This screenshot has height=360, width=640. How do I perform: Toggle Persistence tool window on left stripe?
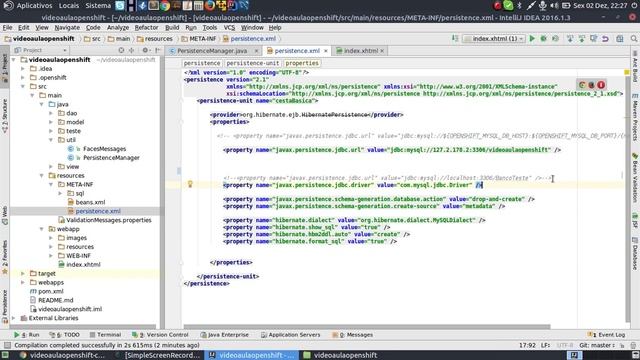pyautogui.click(x=4, y=307)
